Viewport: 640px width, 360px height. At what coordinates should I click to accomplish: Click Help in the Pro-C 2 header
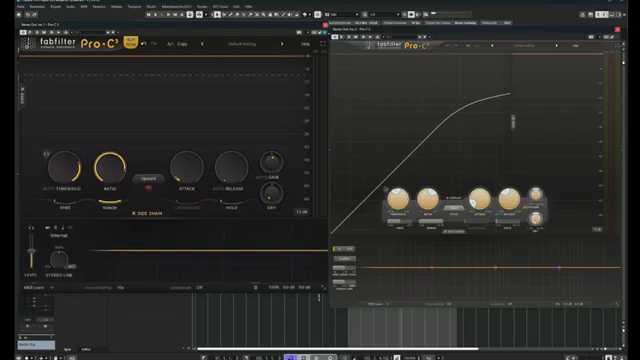coord(575,46)
